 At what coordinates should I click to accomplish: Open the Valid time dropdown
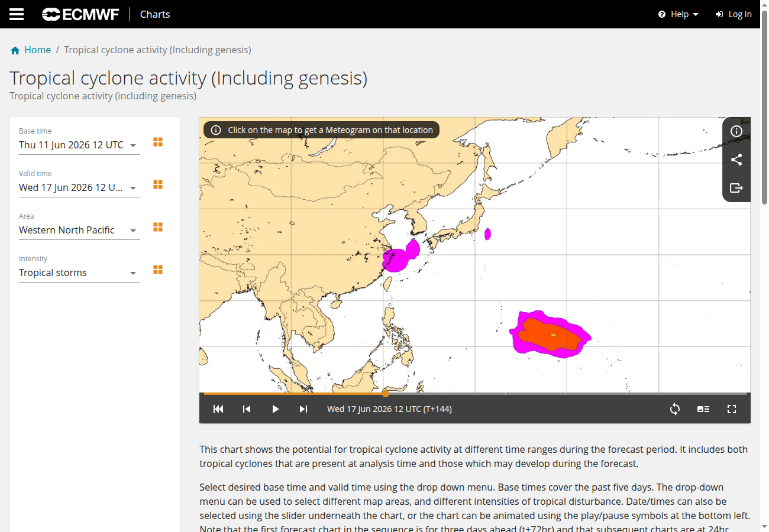(x=79, y=187)
